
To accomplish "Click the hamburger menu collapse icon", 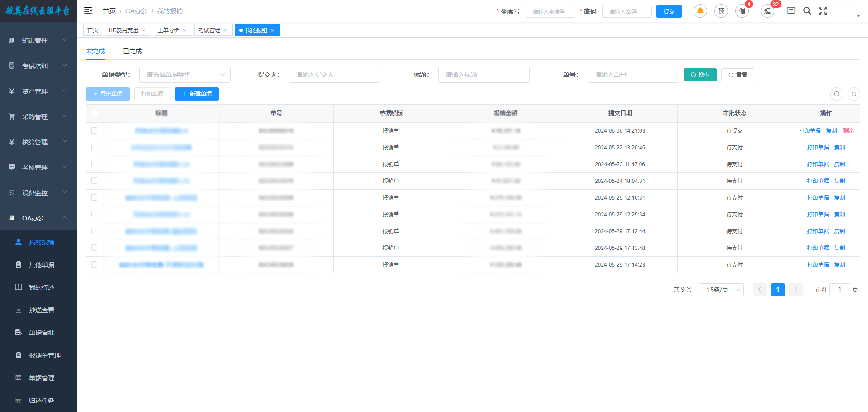I will pyautogui.click(x=88, y=10).
